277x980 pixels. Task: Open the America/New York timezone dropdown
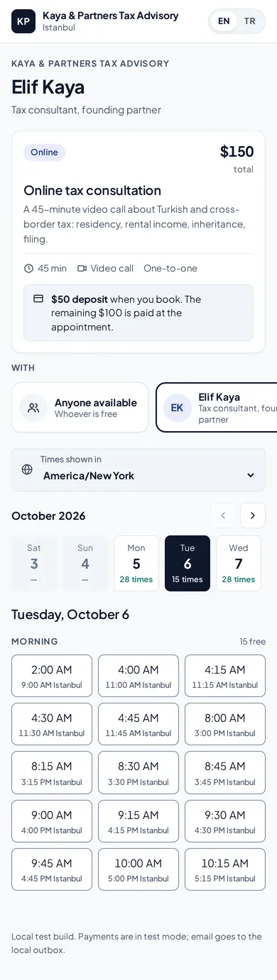[138, 469]
